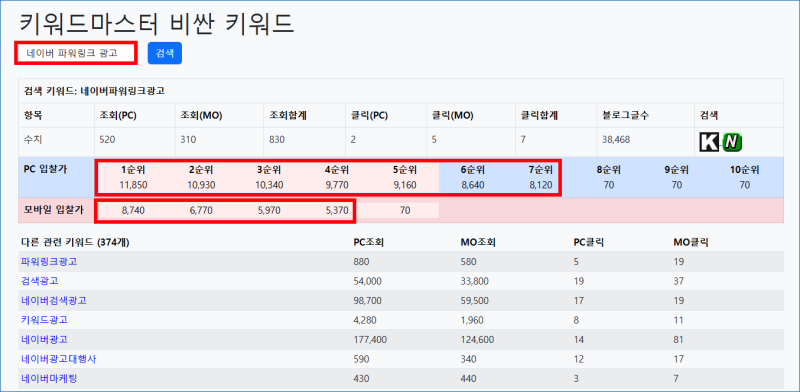Click the 33,800 mobile views for 검색광고
The width and height of the screenshot is (800, 392).
pyautogui.click(x=474, y=281)
